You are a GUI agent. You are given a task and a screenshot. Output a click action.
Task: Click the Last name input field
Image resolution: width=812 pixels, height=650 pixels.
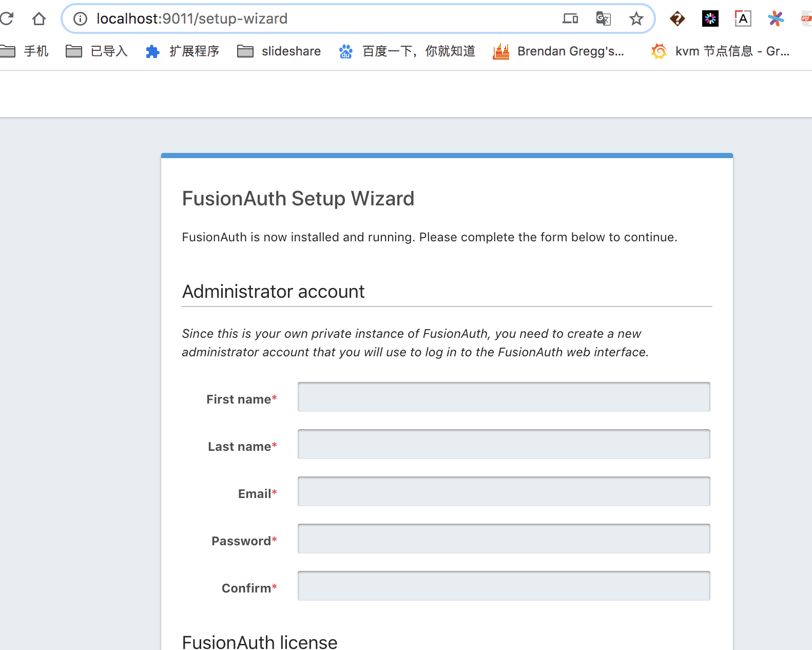(x=504, y=444)
